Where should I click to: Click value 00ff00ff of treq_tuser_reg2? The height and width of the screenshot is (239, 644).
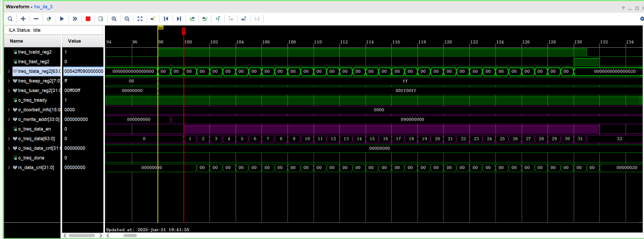point(72,90)
